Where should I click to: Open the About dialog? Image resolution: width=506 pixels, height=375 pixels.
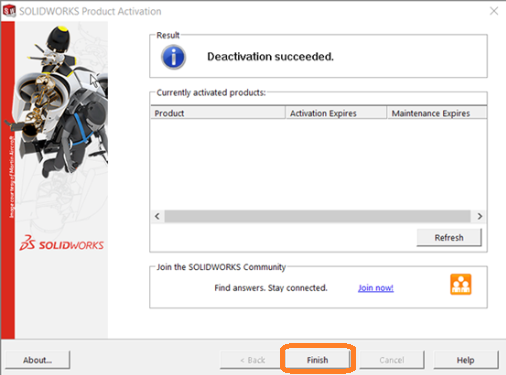[37, 360]
